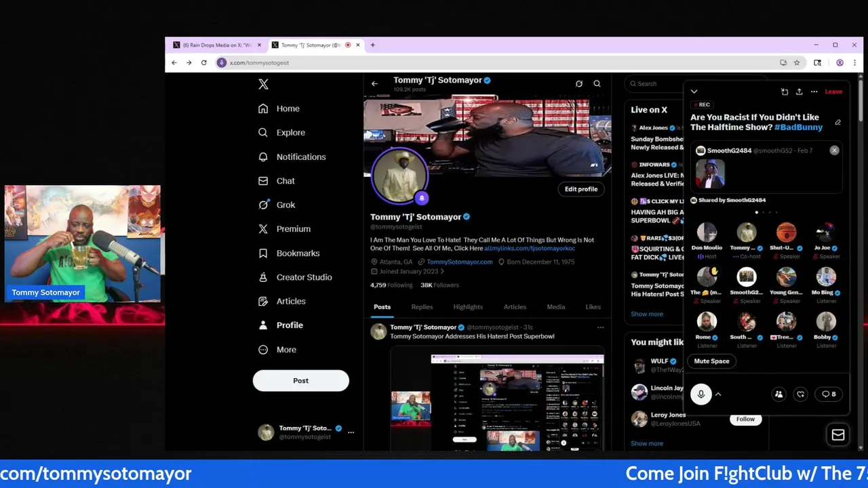868x488 pixels.
Task: Click the Profile person icon in sidebar
Action: [263, 325]
